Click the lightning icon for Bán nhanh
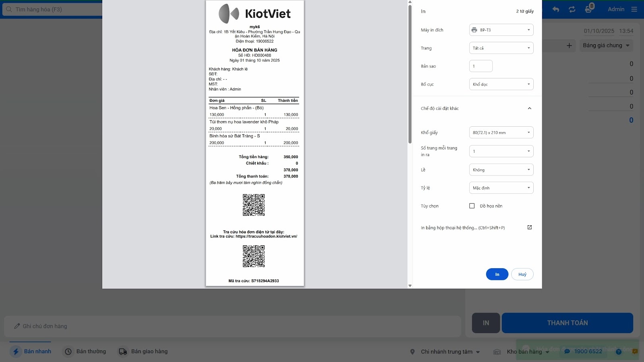This screenshot has height=362, width=644. [16, 352]
